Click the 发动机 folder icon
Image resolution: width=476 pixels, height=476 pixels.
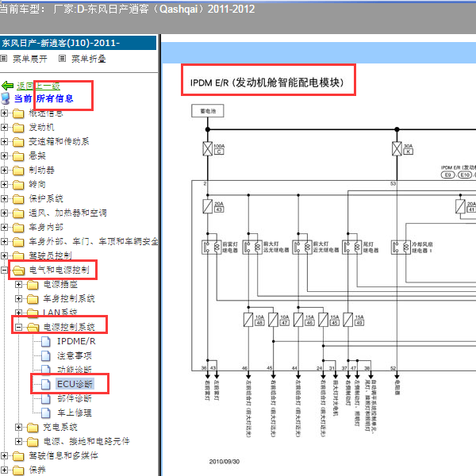pos(18,128)
